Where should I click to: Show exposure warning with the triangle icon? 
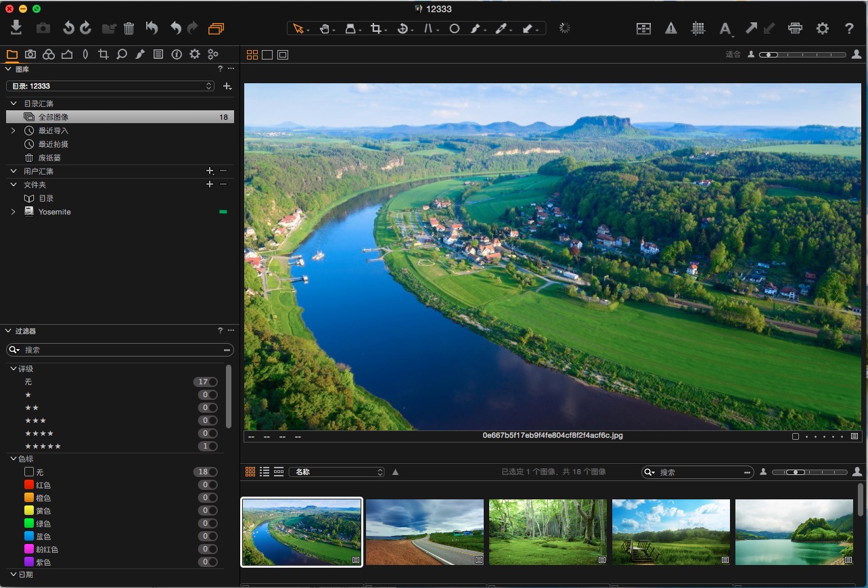pos(670,28)
